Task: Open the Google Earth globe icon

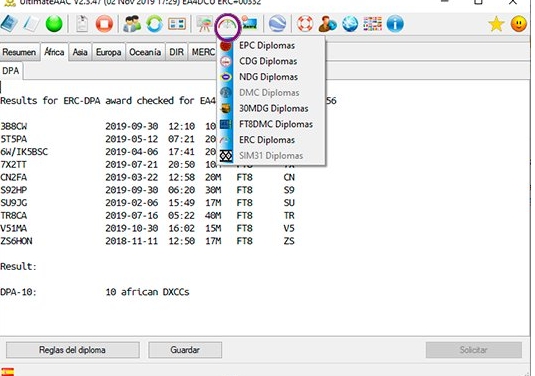Action: (x=277, y=24)
